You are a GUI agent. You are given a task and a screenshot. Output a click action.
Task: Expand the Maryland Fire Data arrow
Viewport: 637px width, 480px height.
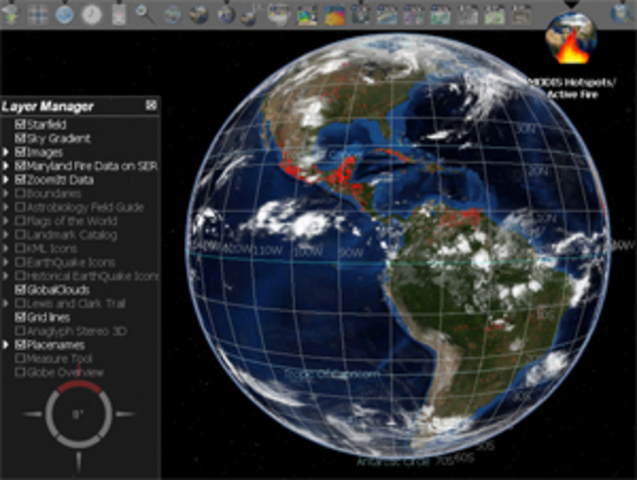[6, 166]
